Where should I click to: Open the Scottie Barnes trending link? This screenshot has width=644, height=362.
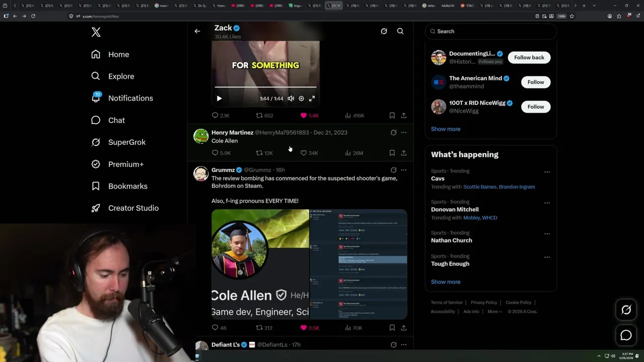[x=480, y=187]
